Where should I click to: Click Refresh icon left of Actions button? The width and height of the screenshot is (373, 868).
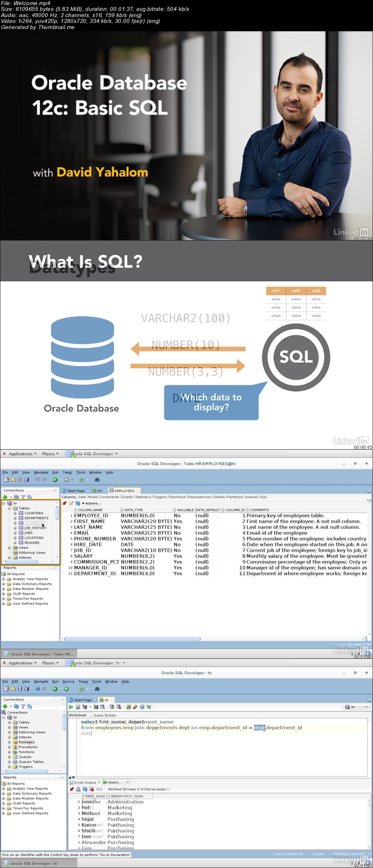click(x=78, y=503)
